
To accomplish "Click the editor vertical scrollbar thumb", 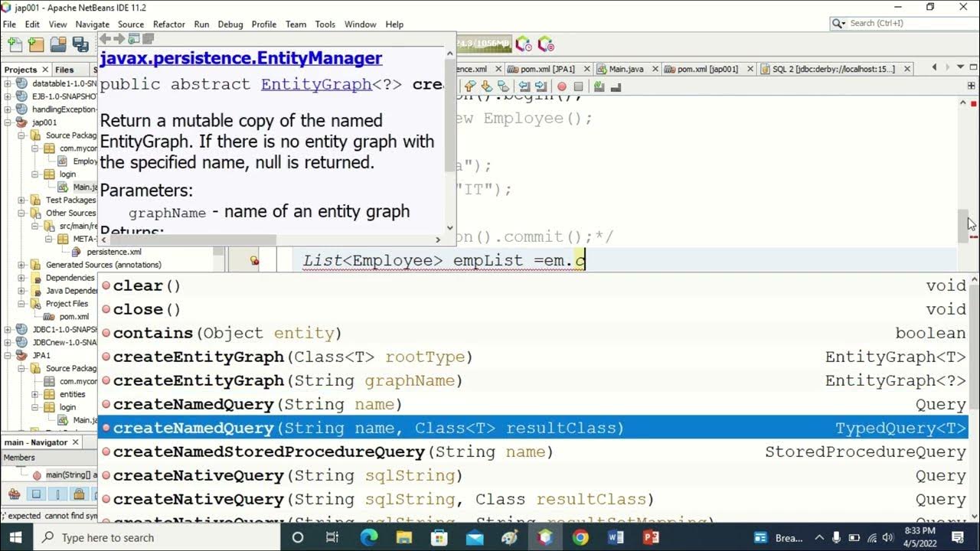I will coord(965,225).
